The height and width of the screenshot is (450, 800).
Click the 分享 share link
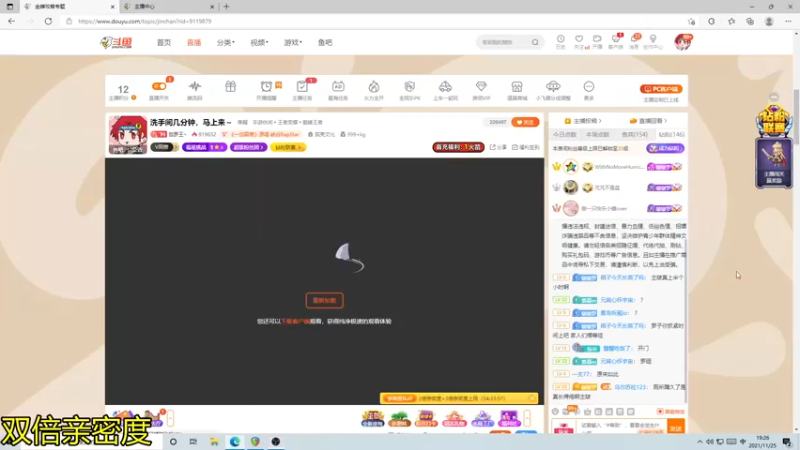[x=498, y=147]
